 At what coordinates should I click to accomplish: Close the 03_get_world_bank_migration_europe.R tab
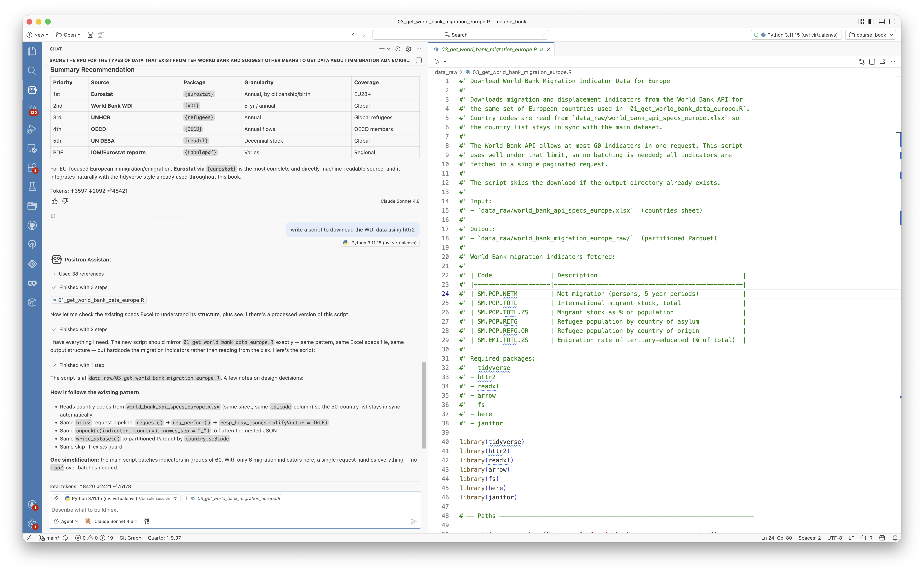click(548, 49)
